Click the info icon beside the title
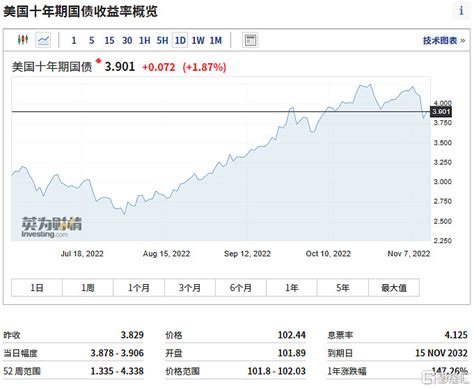The width and height of the screenshot is (474, 389). click(461, 11)
